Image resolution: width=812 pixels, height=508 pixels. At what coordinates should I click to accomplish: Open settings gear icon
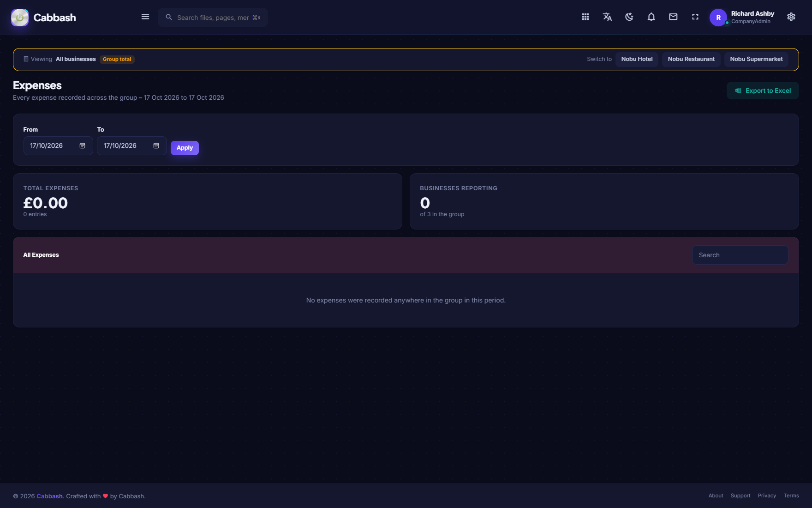(791, 17)
